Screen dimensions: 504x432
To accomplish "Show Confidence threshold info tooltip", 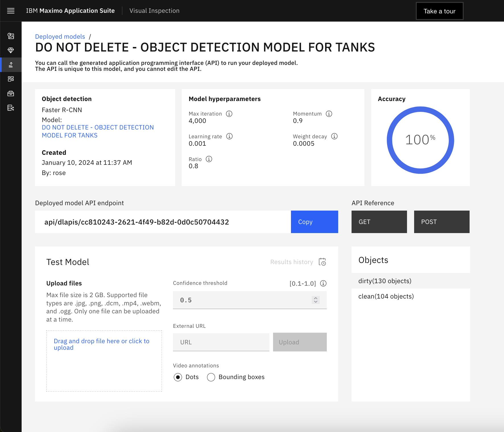I will [x=323, y=283].
